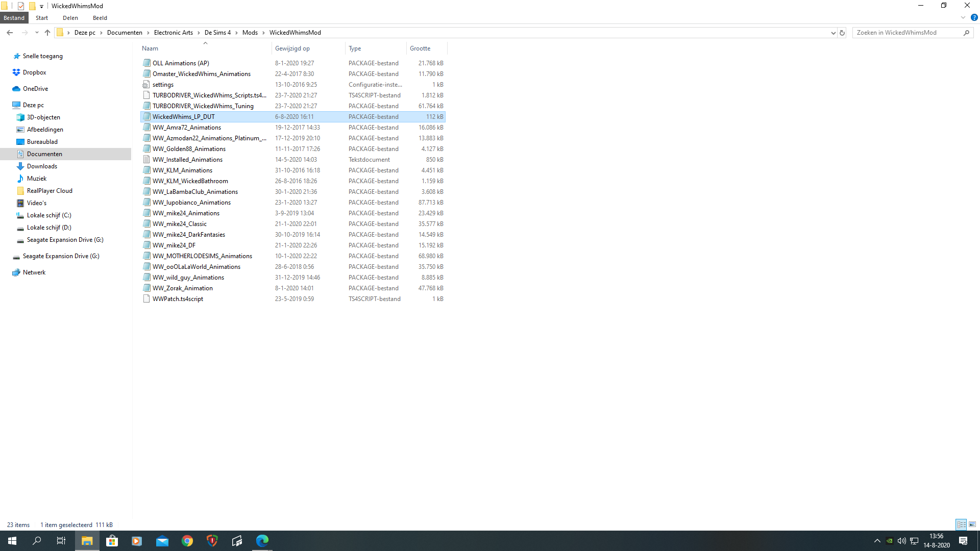Switch to the Delen ribbon tab
980x551 pixels.
click(70, 18)
